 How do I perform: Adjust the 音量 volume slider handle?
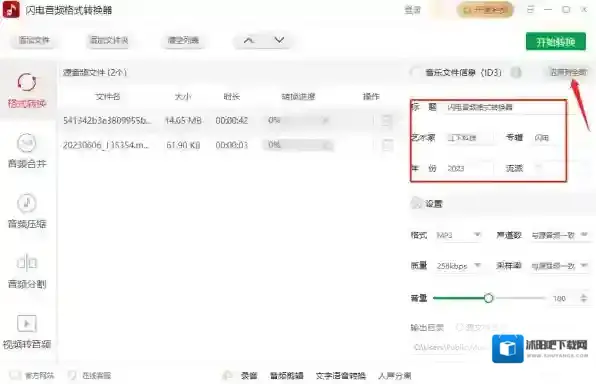click(488, 298)
